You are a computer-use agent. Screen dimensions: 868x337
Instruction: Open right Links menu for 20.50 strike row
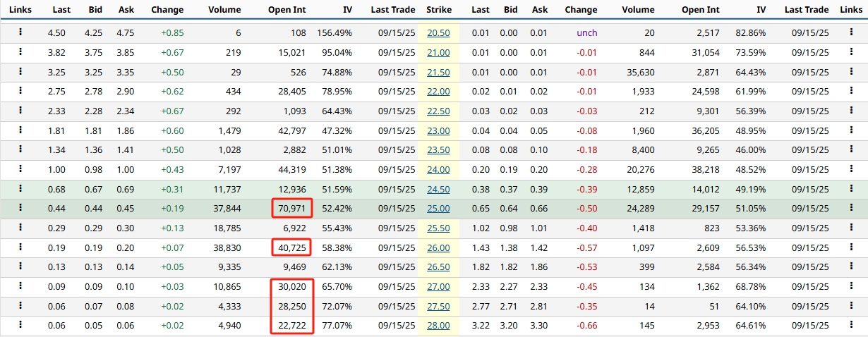coord(850,32)
